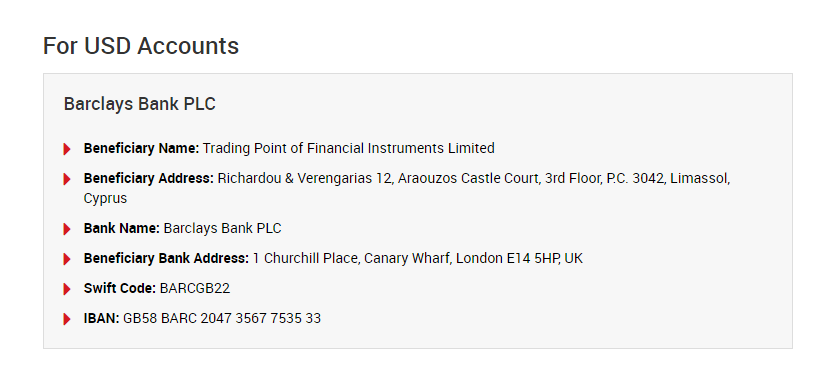The height and width of the screenshot is (377, 826).
Task: Click the 'Barclays Bank PLC' card title
Action: 140,104
